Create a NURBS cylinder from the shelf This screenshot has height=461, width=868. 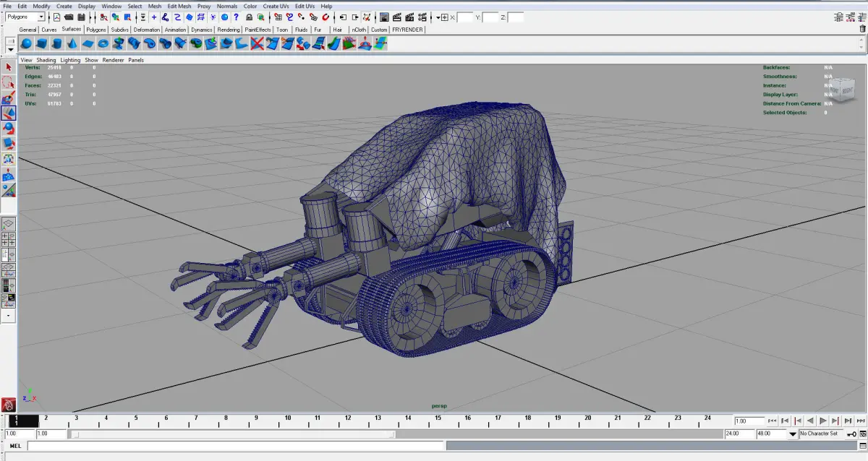pos(56,43)
